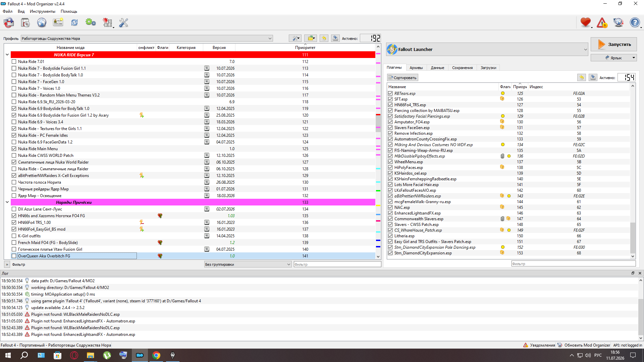The image size is (644, 362).
Task: Open Executables green gears icon
Action: 91,23
